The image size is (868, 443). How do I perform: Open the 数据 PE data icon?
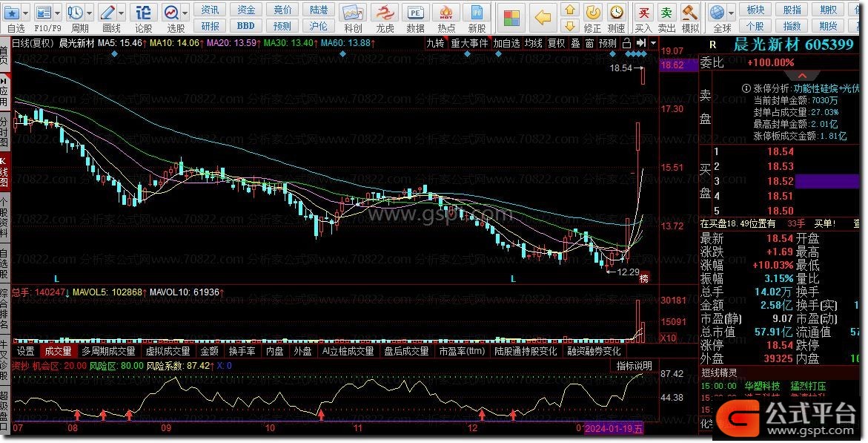415,12
